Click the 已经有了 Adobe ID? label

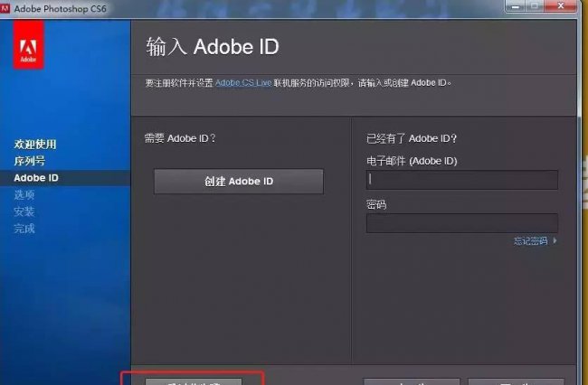(412, 138)
